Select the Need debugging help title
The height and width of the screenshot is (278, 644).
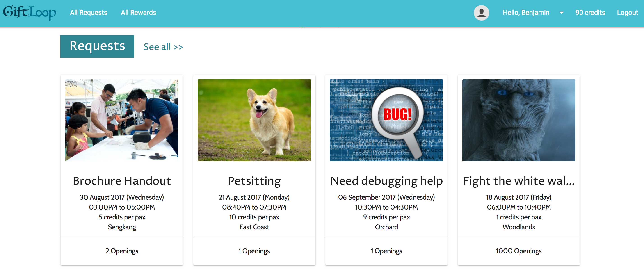(x=386, y=181)
